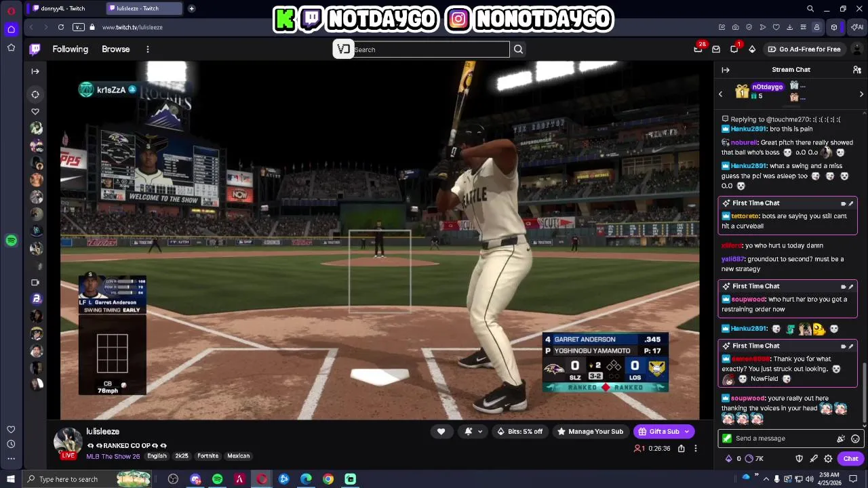Viewport: 868px width, 488px height.
Task: Show next gift leaderboard page
Action: coord(861,94)
